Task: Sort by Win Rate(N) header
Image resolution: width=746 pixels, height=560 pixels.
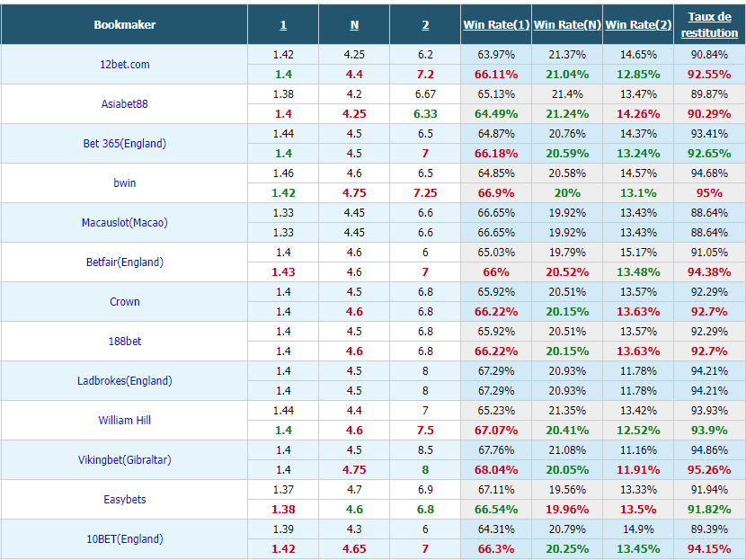Action: 567,25
